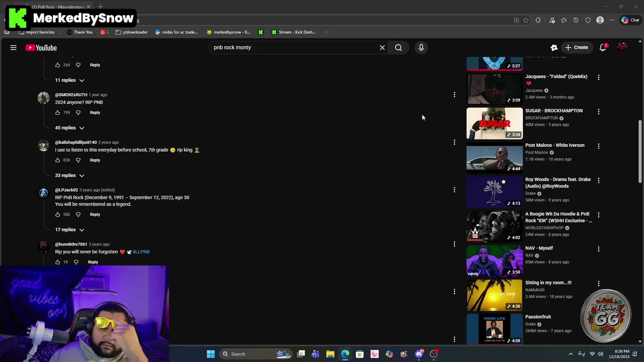Like the top comment showing 264 likes
Image resolution: width=644 pixels, height=362 pixels.
58,65
